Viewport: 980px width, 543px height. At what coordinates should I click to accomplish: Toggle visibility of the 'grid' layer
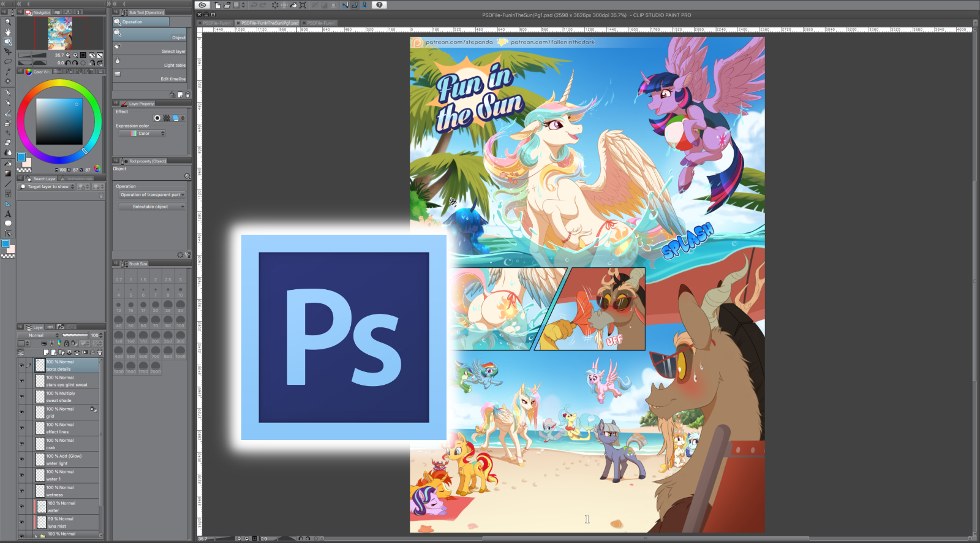pyautogui.click(x=21, y=412)
